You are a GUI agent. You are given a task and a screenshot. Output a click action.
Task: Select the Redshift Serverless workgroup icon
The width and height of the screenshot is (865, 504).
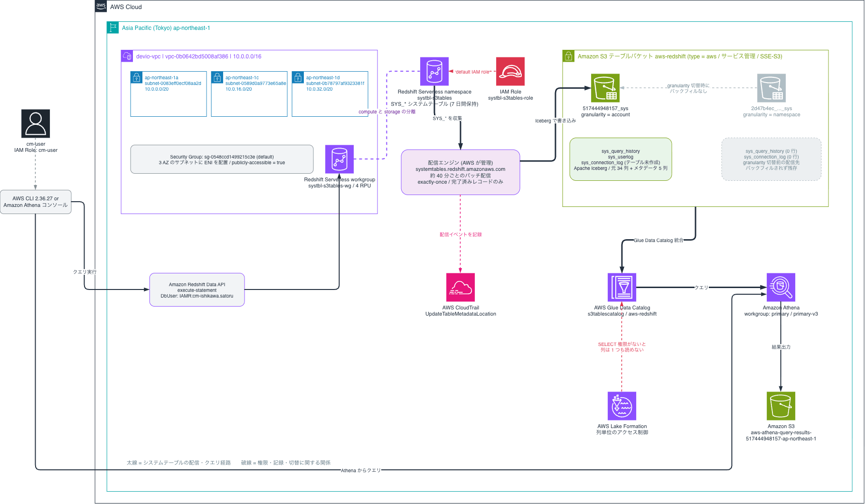339,159
